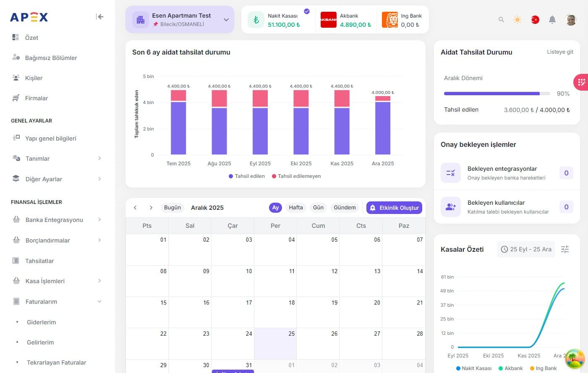Open the search using the magnifier icon
The height and width of the screenshot is (373, 588).
pos(501,19)
